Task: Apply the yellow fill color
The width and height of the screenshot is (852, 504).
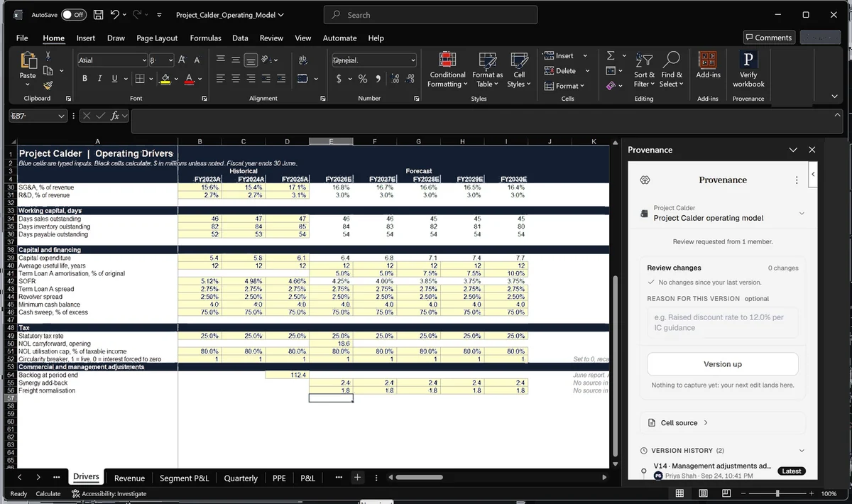Action: point(165,78)
